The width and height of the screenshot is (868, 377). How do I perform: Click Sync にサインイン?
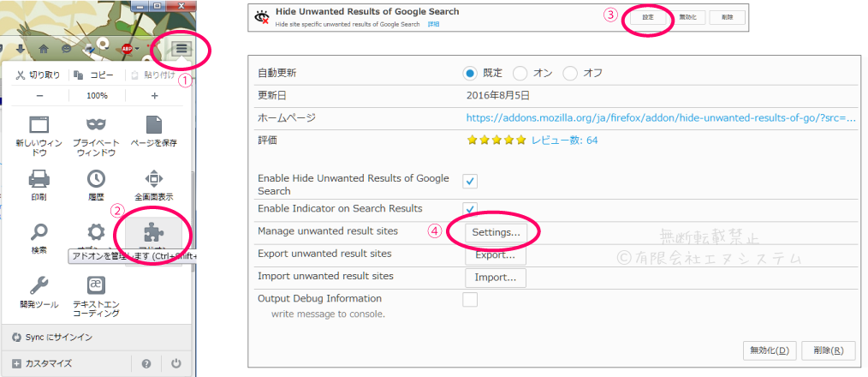tap(52, 337)
